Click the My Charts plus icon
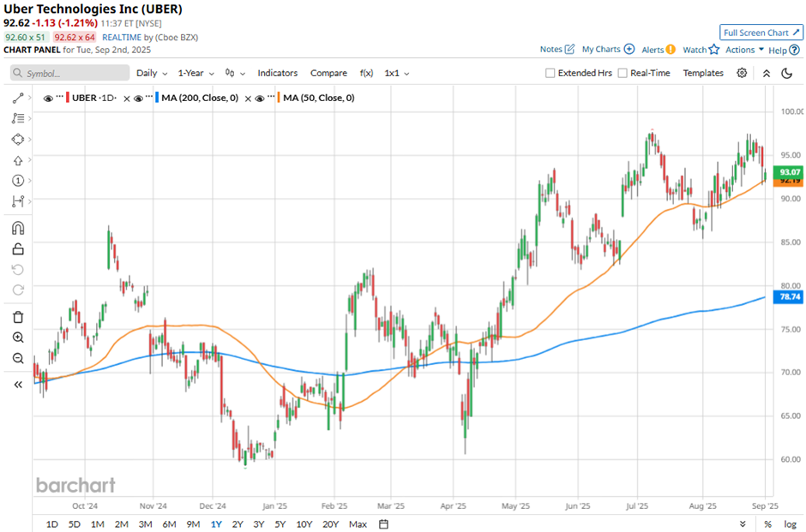Viewport: 806px width, 532px height. [x=629, y=50]
